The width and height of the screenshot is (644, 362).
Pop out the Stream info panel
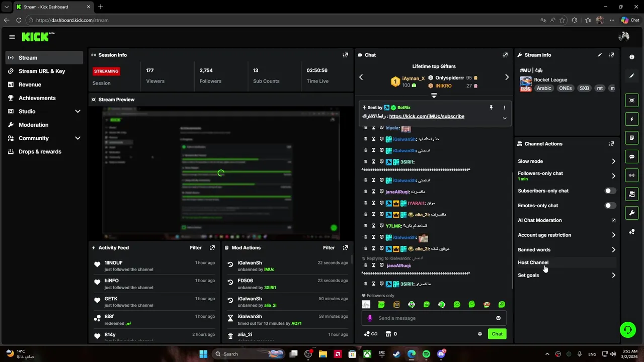611,55
